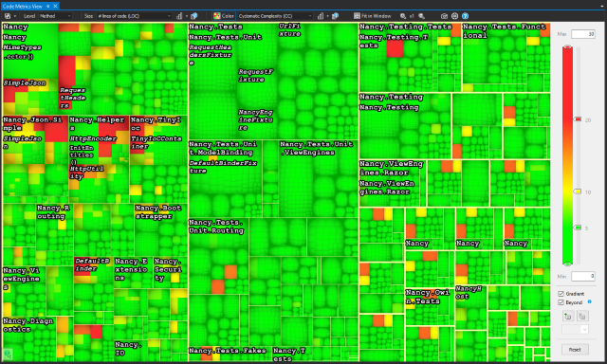Reset zoom with the x1 button
The width and height of the screenshot is (607, 364).
coord(412,16)
